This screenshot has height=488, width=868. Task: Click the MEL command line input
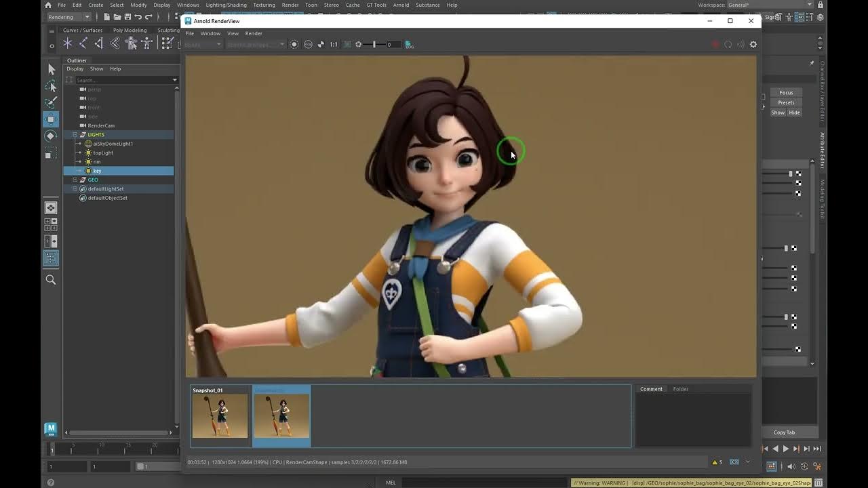[x=485, y=483]
